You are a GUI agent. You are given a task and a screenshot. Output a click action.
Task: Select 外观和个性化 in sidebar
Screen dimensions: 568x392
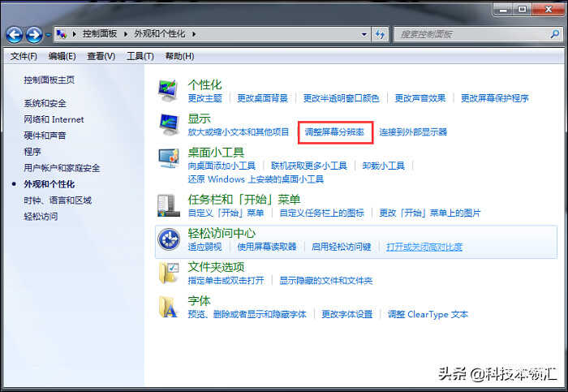pyautogui.click(x=49, y=184)
